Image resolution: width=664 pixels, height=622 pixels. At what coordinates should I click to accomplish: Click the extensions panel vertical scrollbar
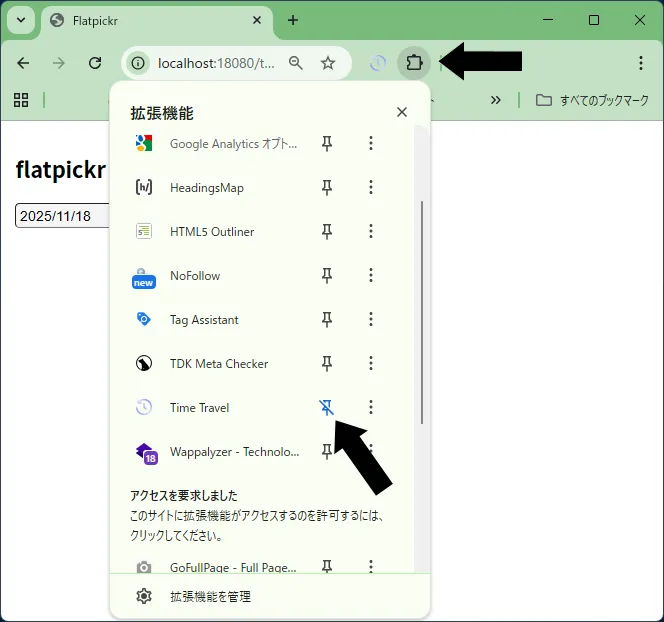[422, 310]
